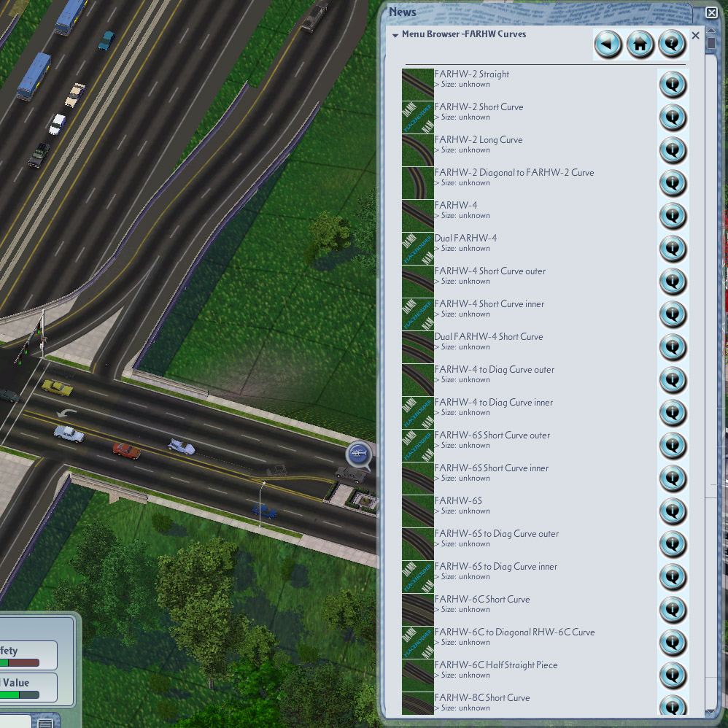Open the Menu Browser help
Image resolution: width=728 pixels, height=728 pixels.
pyautogui.click(x=672, y=44)
